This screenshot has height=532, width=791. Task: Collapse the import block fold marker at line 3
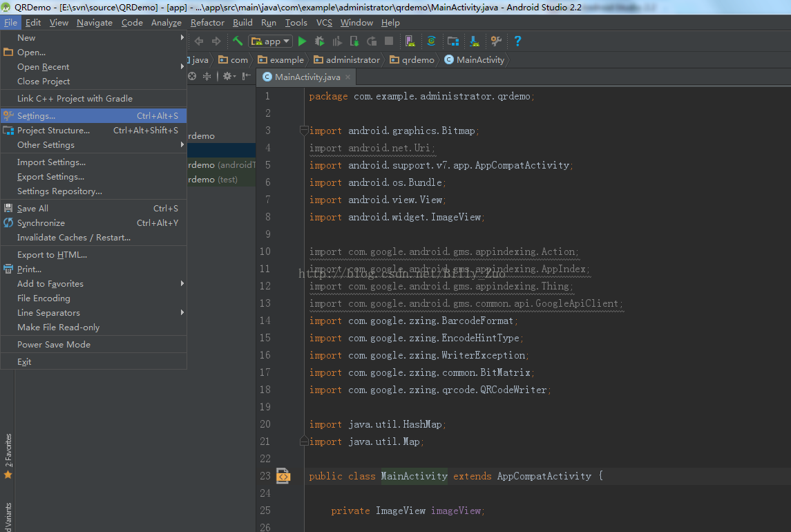304,130
